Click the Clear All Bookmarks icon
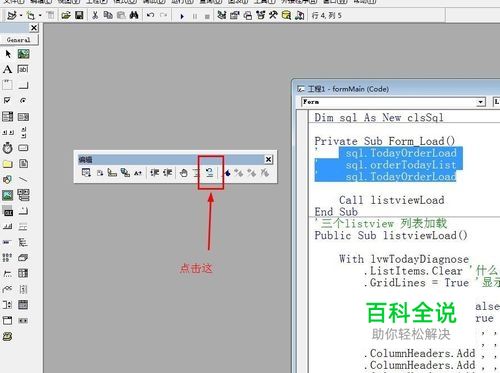The image size is (500, 373). [x=265, y=173]
